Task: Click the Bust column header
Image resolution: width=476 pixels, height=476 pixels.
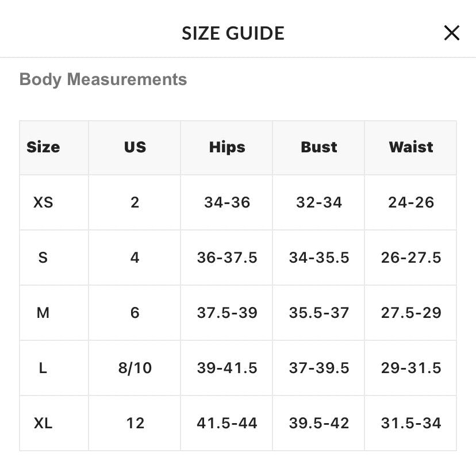Action: (318, 147)
